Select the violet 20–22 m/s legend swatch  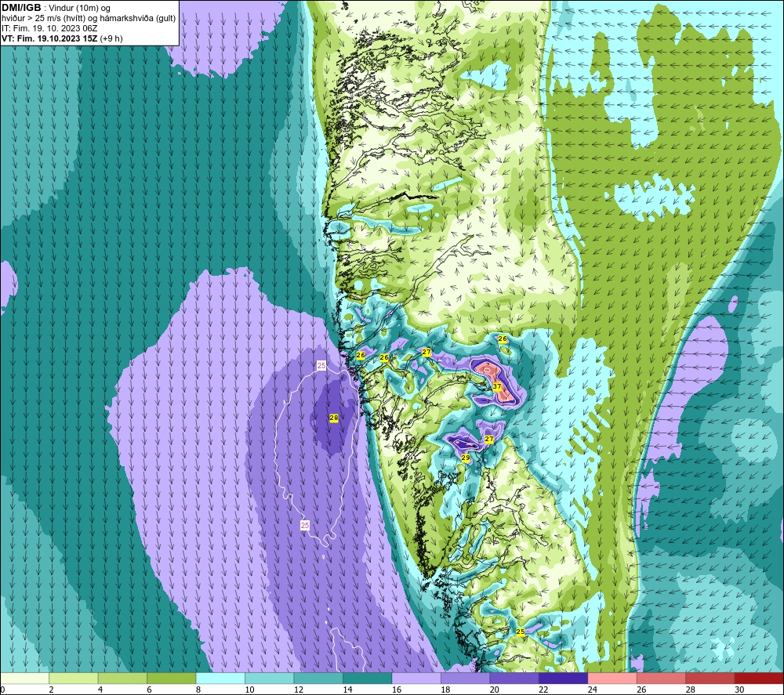(x=514, y=678)
